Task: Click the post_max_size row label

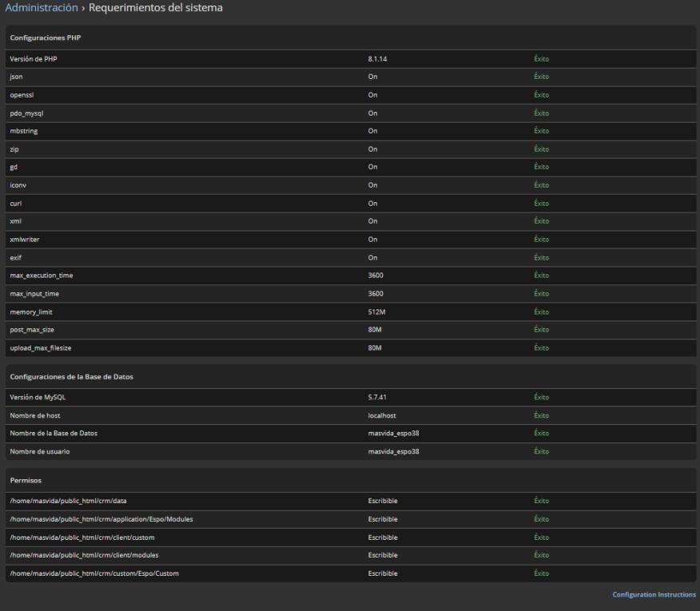Action: 32,329
